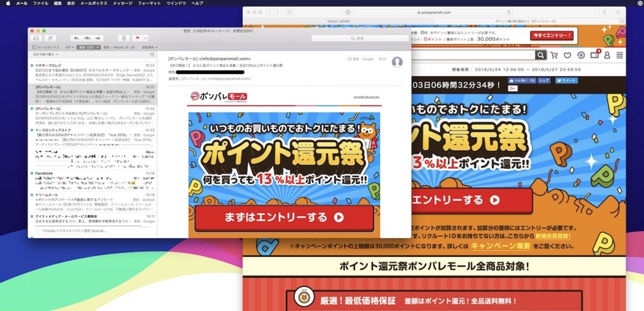Click the Get Mail envelope icon
The width and height of the screenshot is (644, 311).
(36, 38)
